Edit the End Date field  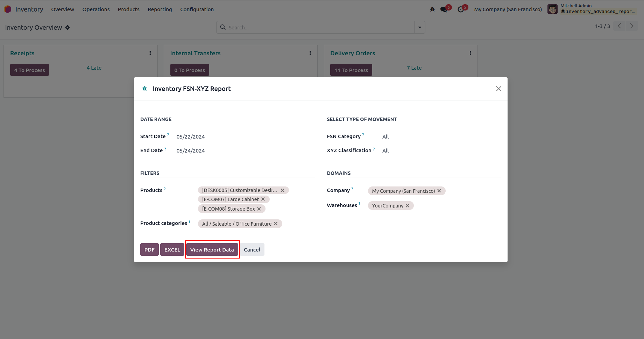pos(245,151)
